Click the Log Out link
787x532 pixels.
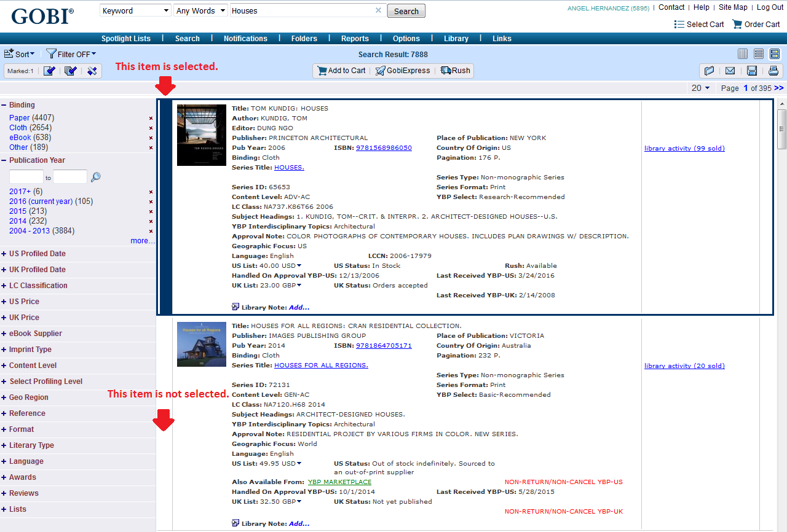point(770,7)
